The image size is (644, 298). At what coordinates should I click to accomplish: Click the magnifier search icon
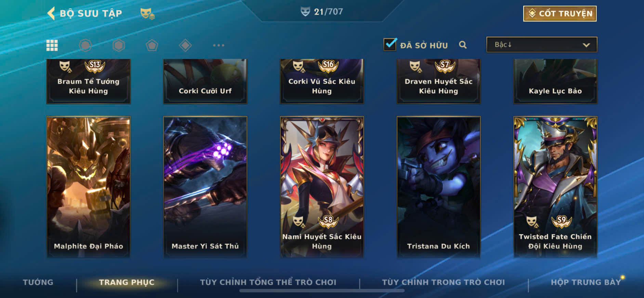[x=463, y=45]
